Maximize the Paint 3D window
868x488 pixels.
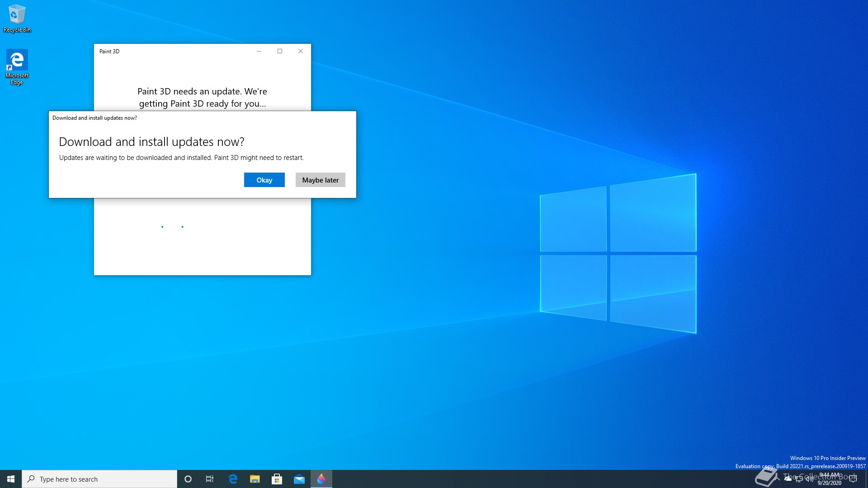pos(280,51)
